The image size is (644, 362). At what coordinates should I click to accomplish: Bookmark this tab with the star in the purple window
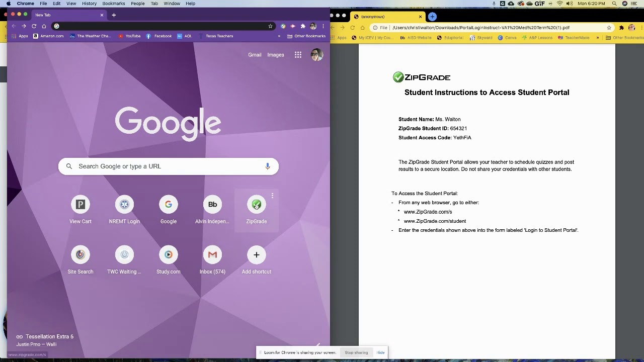270,26
